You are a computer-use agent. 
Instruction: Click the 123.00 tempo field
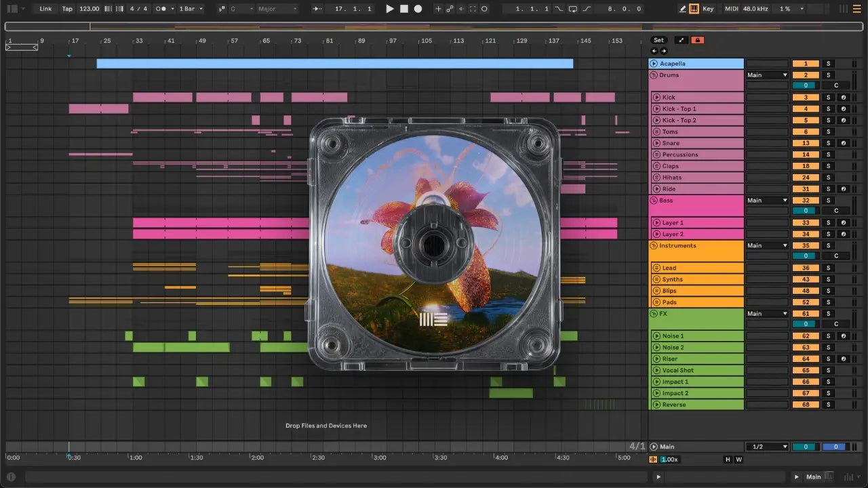coord(89,9)
